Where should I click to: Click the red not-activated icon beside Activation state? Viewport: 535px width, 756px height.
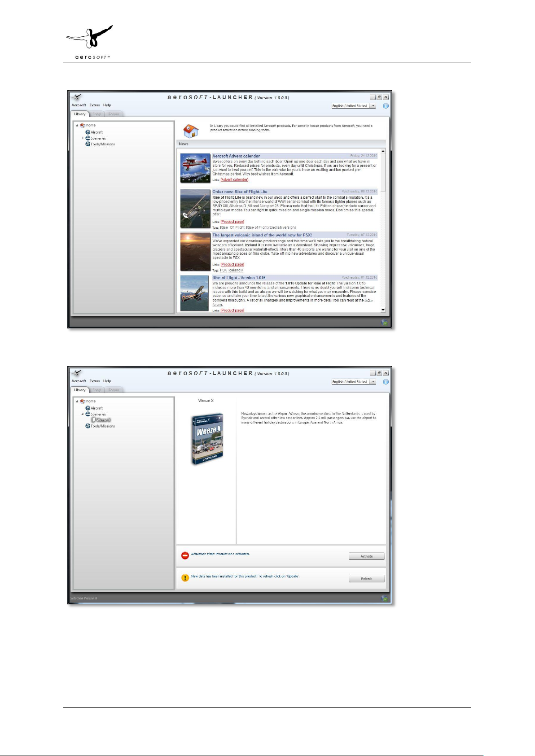[x=185, y=555]
